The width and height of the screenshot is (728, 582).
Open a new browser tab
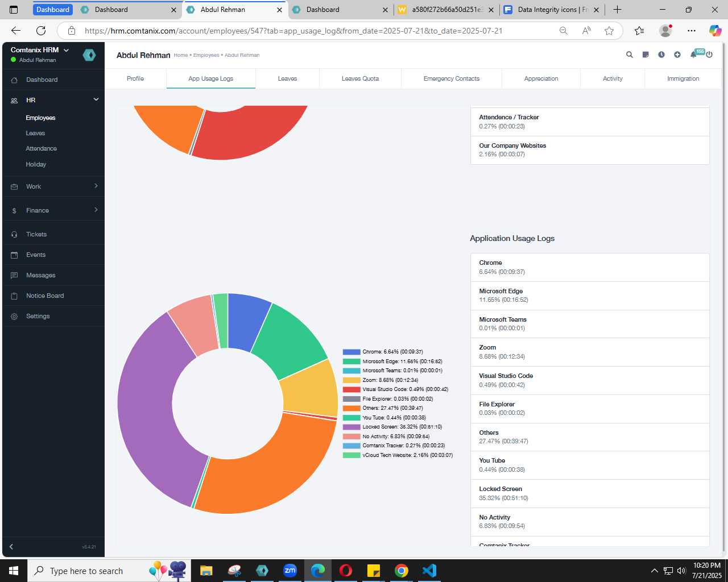617,10
